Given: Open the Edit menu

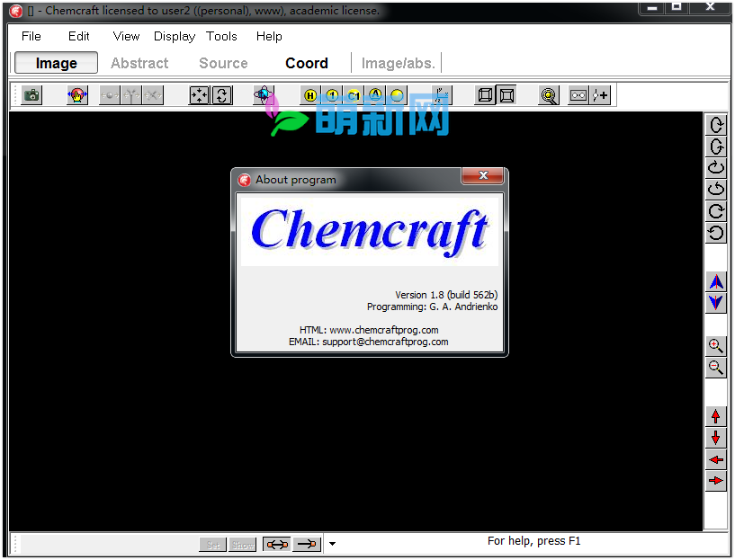Looking at the screenshot, I should [x=79, y=37].
